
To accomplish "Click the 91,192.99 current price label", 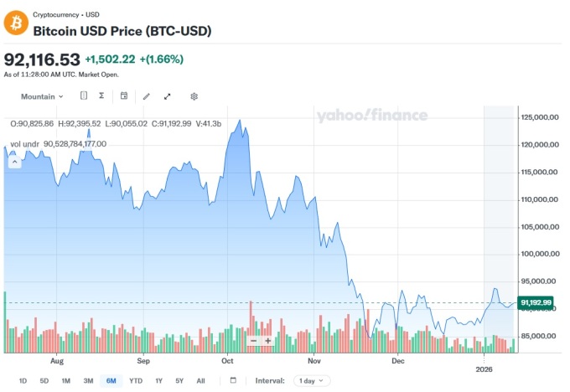I will point(536,302).
